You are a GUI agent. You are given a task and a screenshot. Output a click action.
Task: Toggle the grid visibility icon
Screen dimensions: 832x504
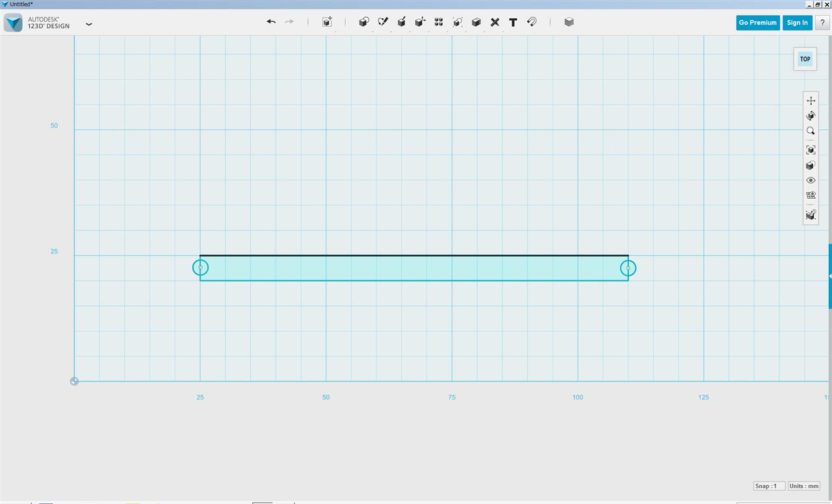click(811, 195)
